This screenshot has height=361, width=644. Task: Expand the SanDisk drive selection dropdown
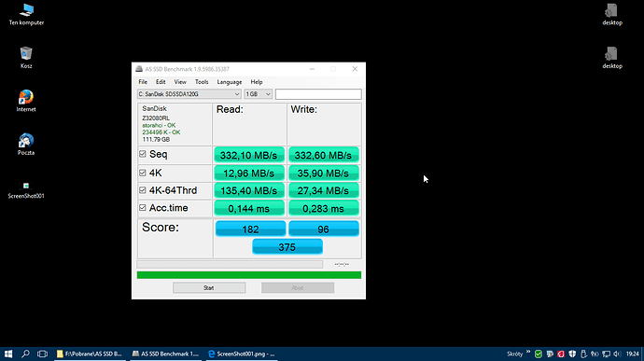(189, 94)
